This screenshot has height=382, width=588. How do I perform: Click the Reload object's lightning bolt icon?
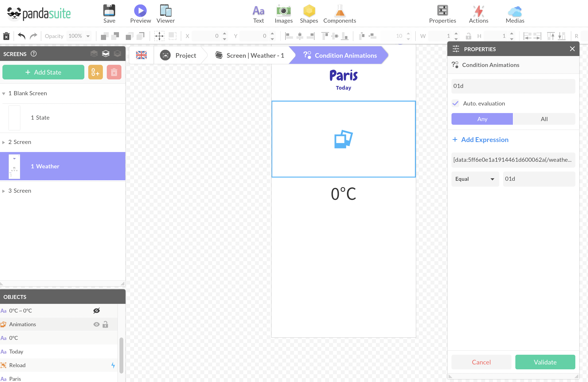point(113,365)
